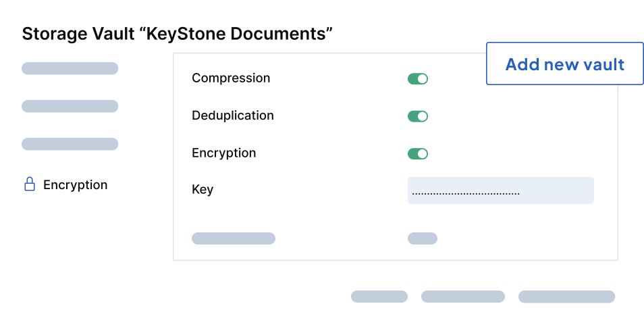Click the Key field label
644x331 pixels.
(203, 190)
